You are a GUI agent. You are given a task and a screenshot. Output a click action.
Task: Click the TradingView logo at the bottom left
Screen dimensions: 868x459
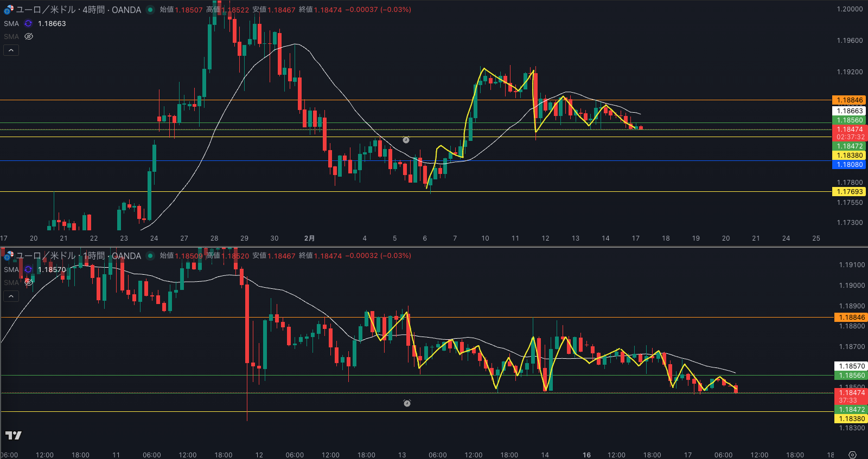click(x=14, y=435)
